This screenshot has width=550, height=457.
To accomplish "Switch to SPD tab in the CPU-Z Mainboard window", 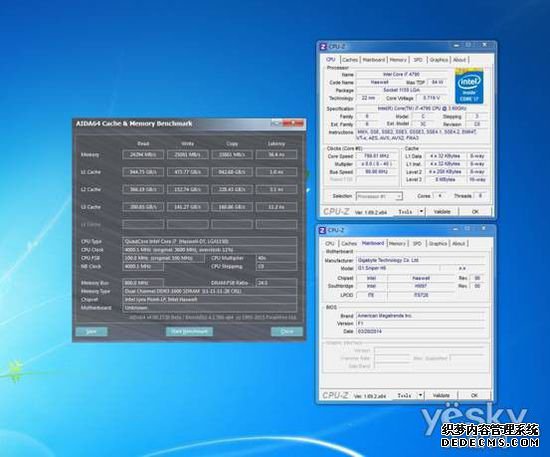I will click(x=417, y=243).
